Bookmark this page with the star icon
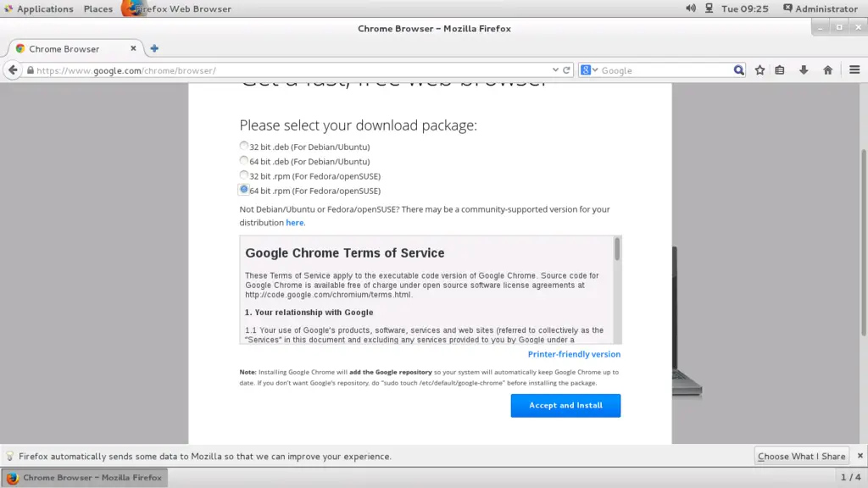The image size is (868, 488). (x=760, y=70)
